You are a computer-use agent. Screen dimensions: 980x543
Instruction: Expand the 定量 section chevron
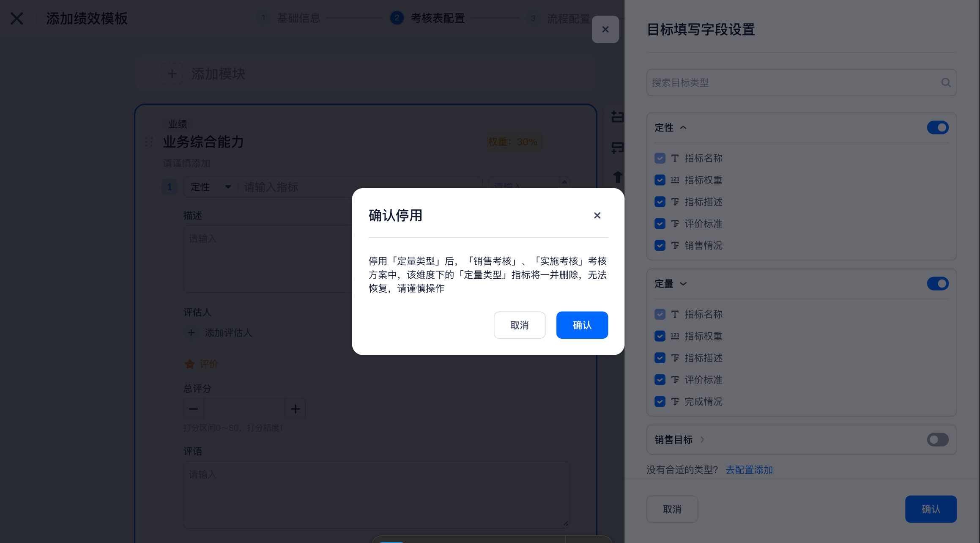click(x=683, y=284)
